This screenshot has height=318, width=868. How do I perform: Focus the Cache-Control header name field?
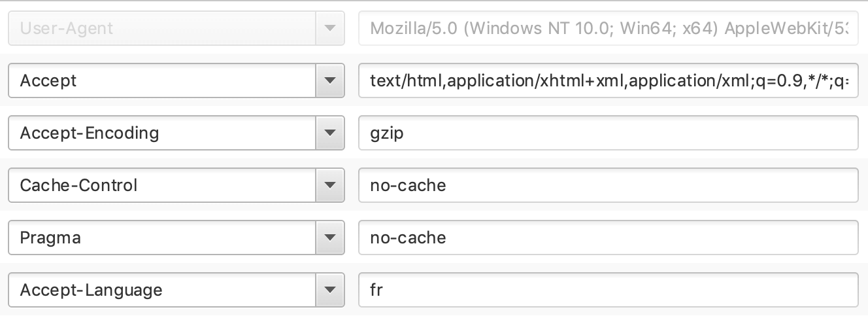[x=161, y=185]
